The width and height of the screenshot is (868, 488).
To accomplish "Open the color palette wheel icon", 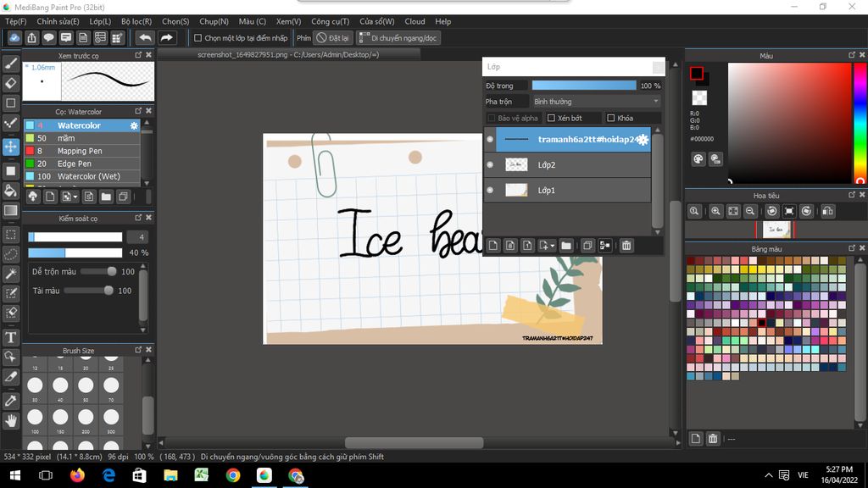I will pyautogui.click(x=698, y=159).
